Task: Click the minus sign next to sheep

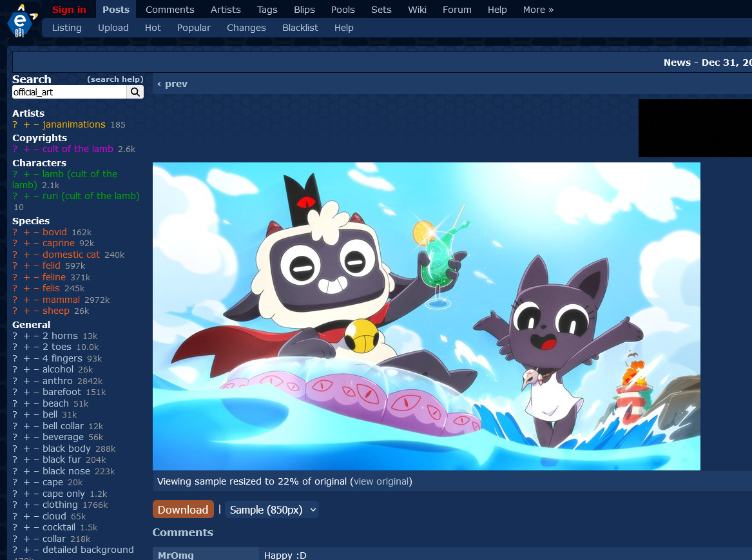Action: click(37, 311)
